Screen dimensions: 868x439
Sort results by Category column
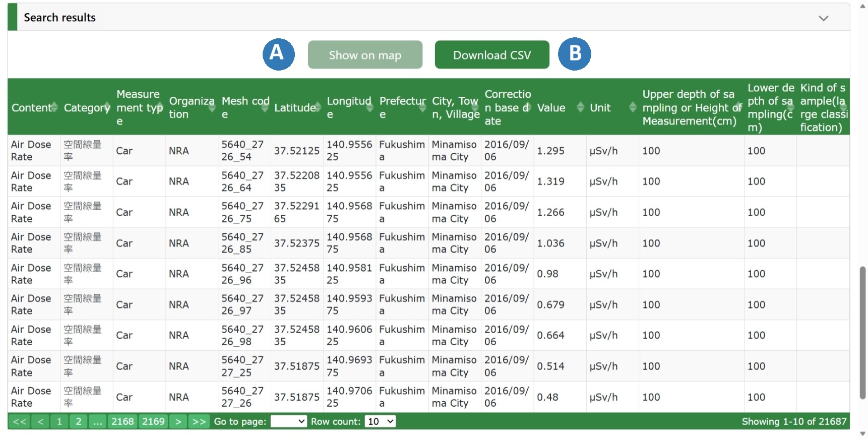107,107
